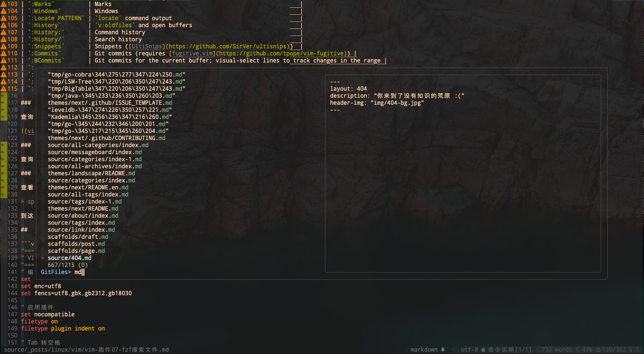Click 'utf-8' encoding in status line

coord(470,350)
